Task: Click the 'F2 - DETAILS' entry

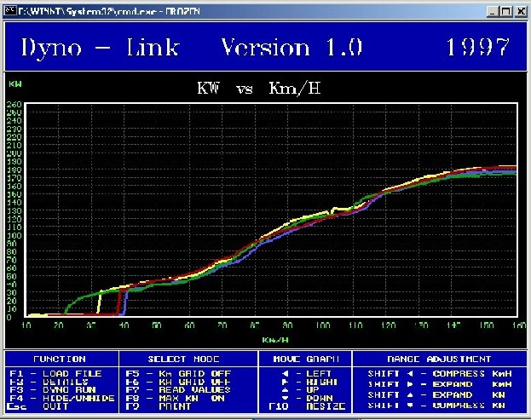Action: click(49, 382)
